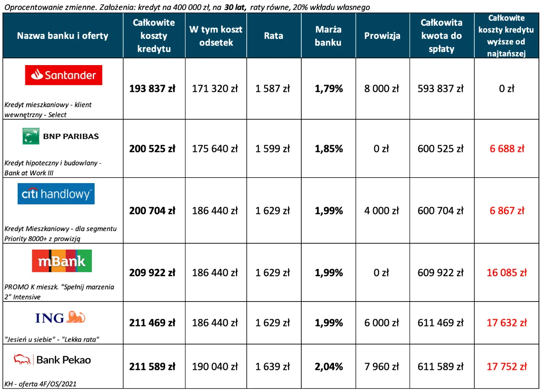Image resolution: width=543 pixels, height=392 pixels.
Task: Click the BNP Paribas logo
Action: click(61, 136)
